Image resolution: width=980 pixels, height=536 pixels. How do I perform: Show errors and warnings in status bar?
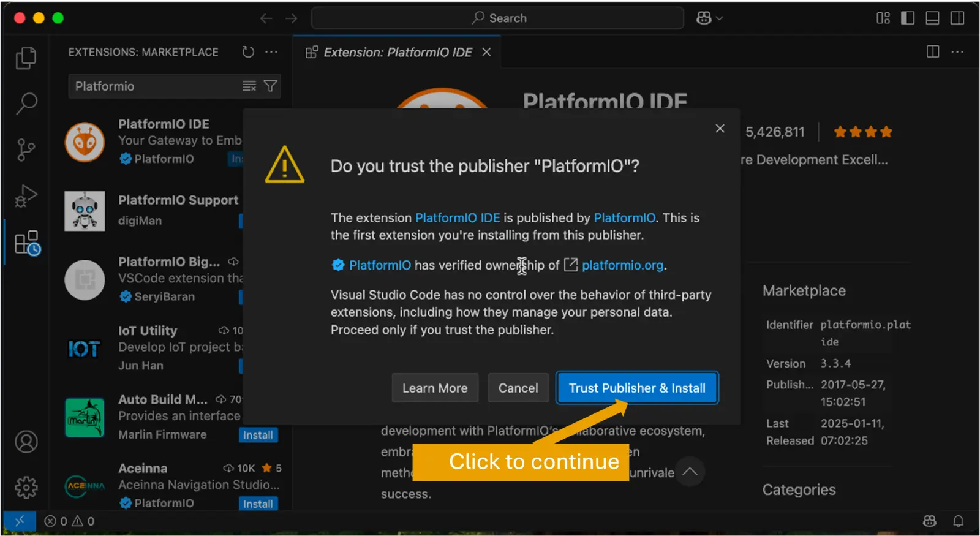pyautogui.click(x=69, y=521)
